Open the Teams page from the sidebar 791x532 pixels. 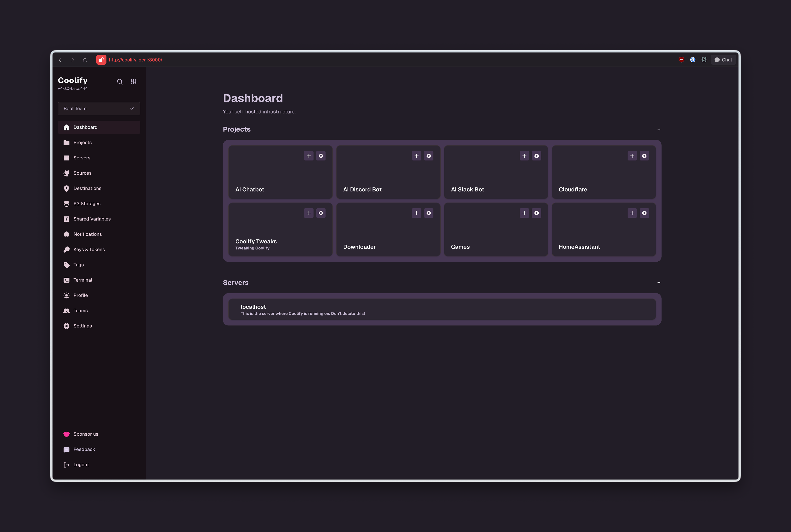click(x=81, y=310)
